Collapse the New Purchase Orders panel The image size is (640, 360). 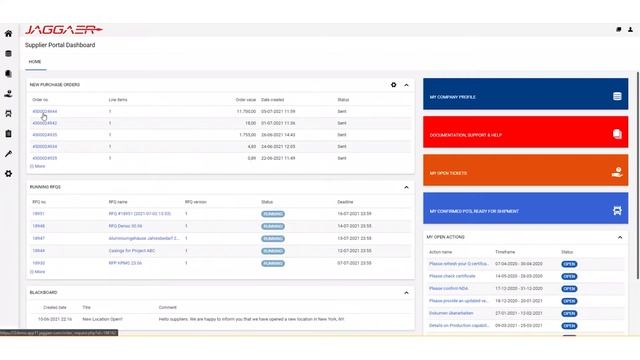pyautogui.click(x=407, y=85)
